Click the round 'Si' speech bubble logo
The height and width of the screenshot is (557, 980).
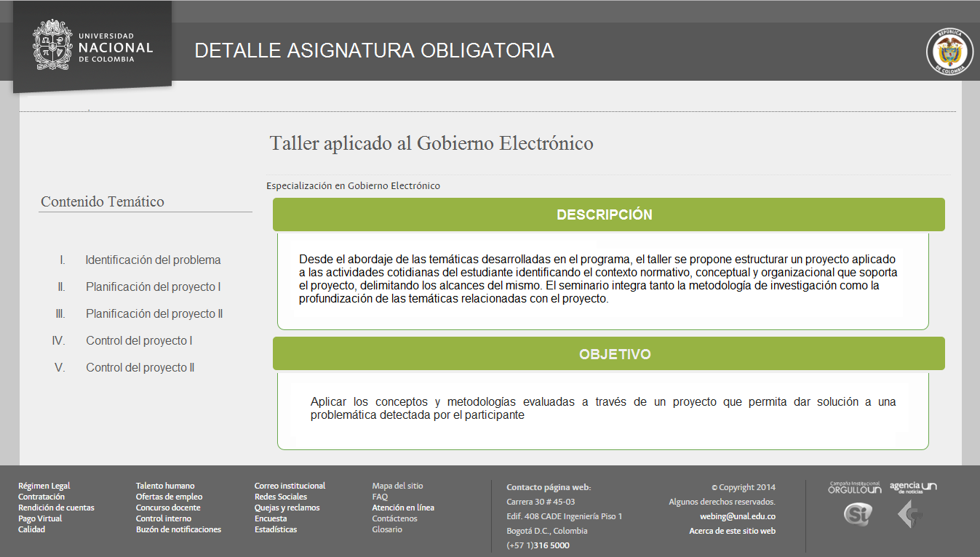tap(857, 515)
